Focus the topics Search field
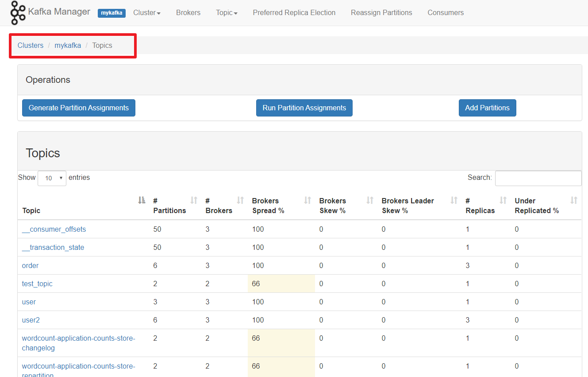Viewport: 588px width, 377px height. tap(538, 178)
